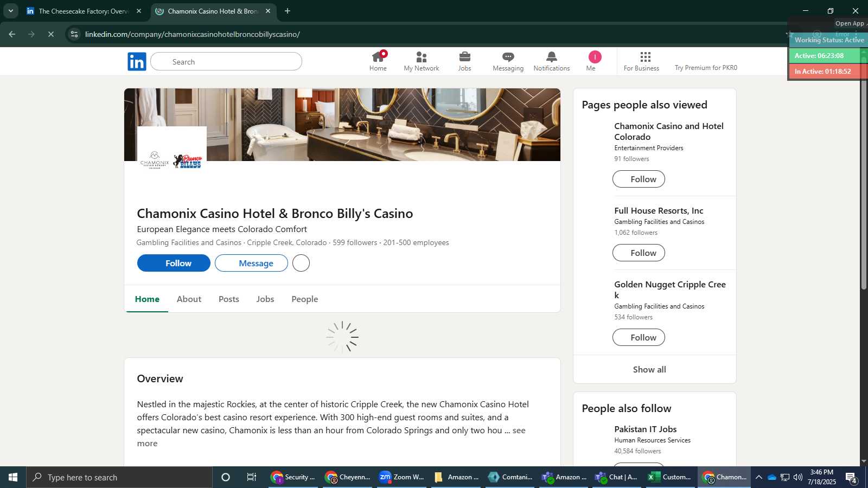868x488 pixels.
Task: Follow Chamonix Casino and Hotel Colorado
Action: pos(639,179)
